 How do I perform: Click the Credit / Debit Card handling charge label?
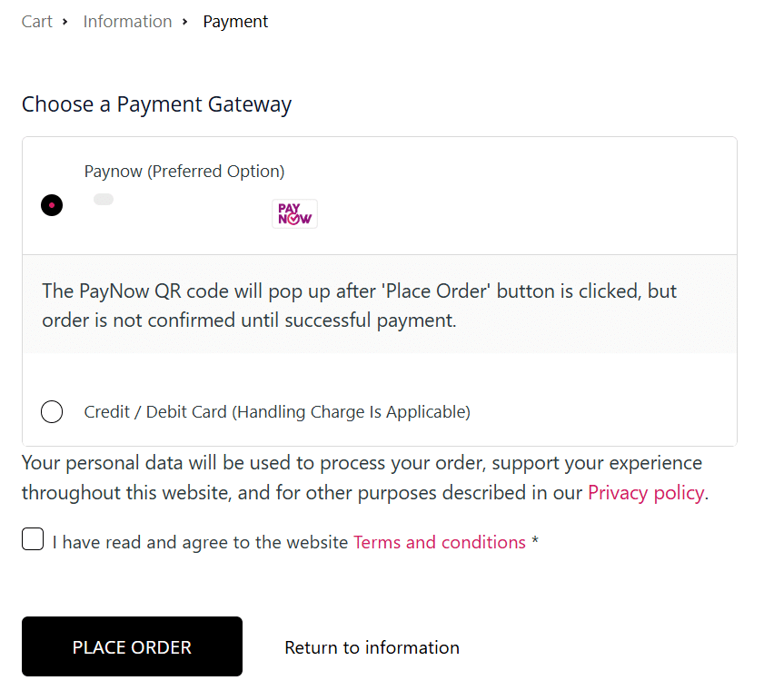pyautogui.click(x=277, y=412)
